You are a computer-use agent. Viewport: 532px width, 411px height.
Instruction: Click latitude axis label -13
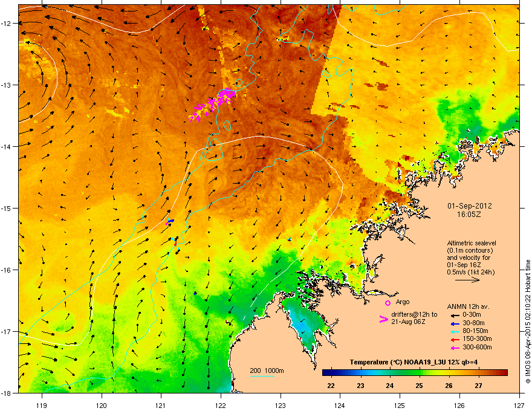click(7, 85)
